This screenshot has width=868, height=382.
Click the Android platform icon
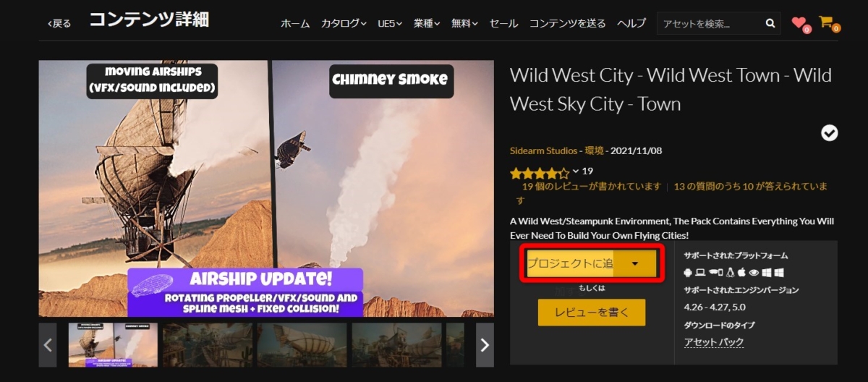pos(688,273)
